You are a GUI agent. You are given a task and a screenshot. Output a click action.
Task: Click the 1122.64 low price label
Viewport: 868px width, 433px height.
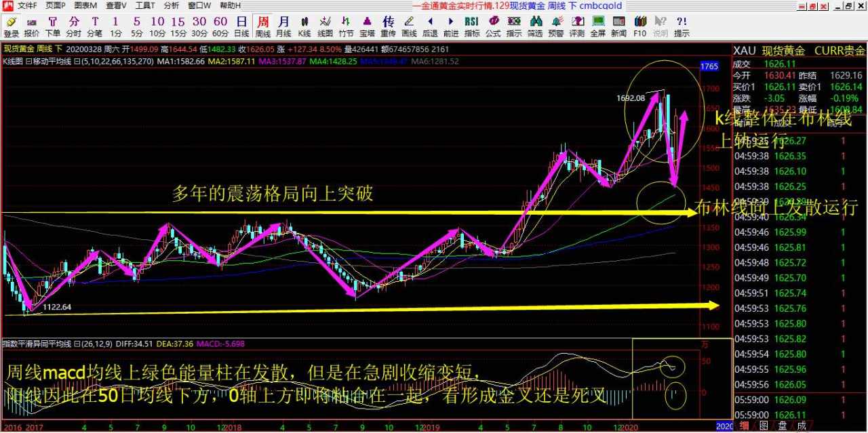pyautogui.click(x=57, y=307)
